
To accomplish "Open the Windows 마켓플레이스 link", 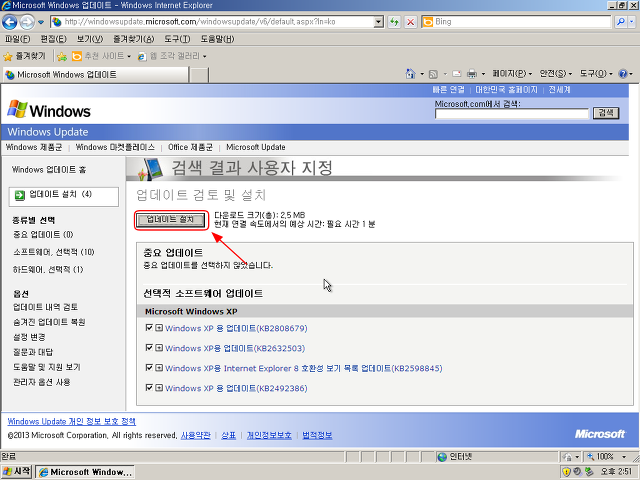I will [x=115, y=147].
